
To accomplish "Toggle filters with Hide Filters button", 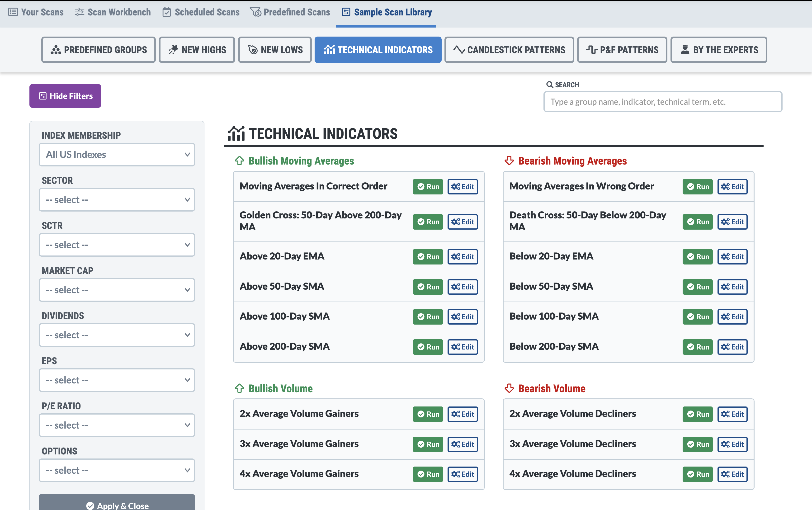I will tap(65, 96).
